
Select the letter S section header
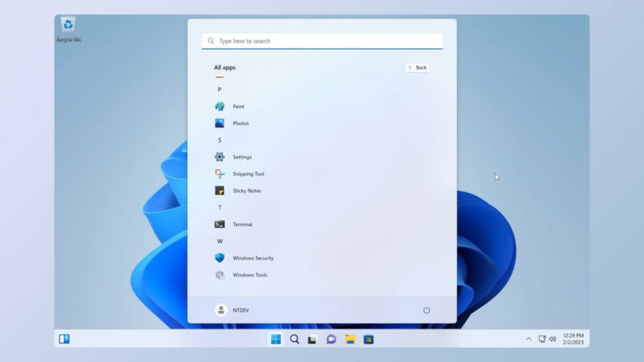tap(220, 140)
